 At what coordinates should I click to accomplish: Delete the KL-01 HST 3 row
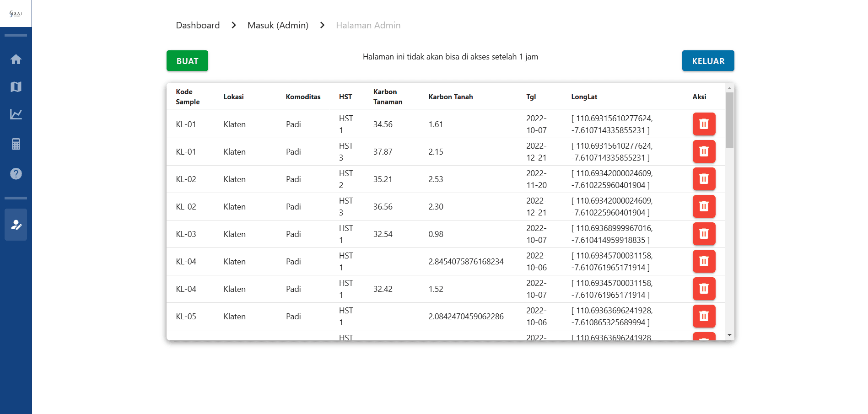pos(704,151)
